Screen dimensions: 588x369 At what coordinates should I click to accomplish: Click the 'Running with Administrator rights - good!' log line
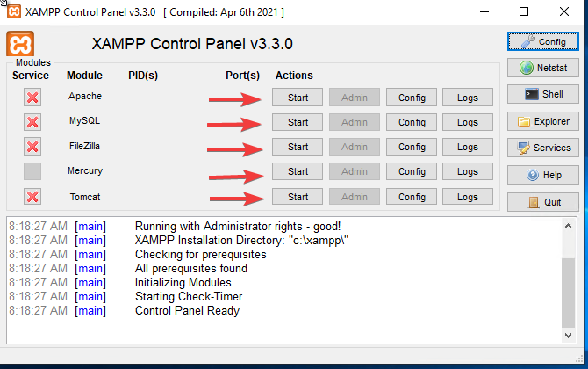click(x=238, y=227)
